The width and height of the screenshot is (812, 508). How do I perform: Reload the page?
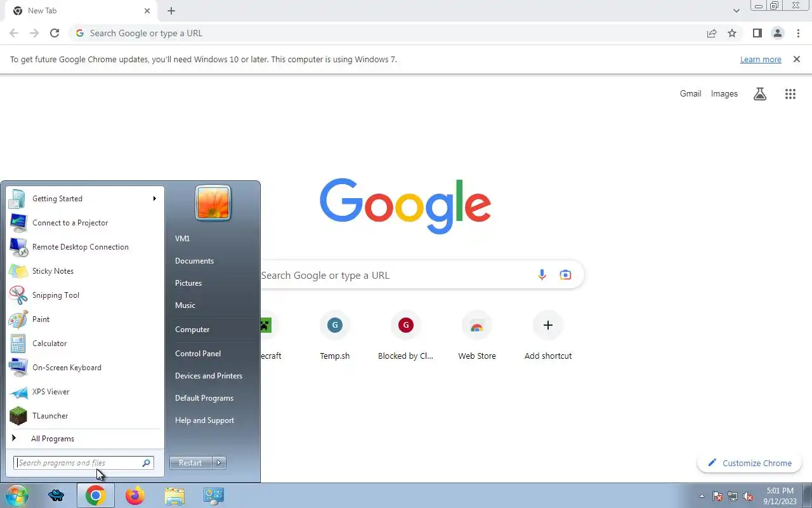[55, 33]
